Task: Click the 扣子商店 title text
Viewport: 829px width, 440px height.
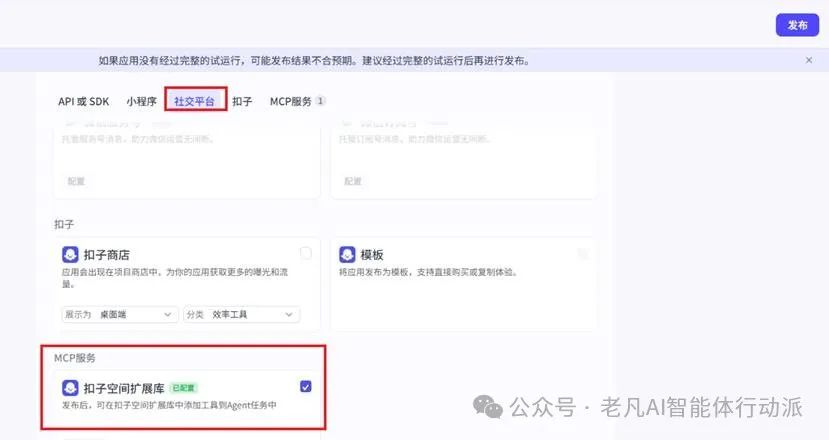Action: pyautogui.click(x=107, y=255)
